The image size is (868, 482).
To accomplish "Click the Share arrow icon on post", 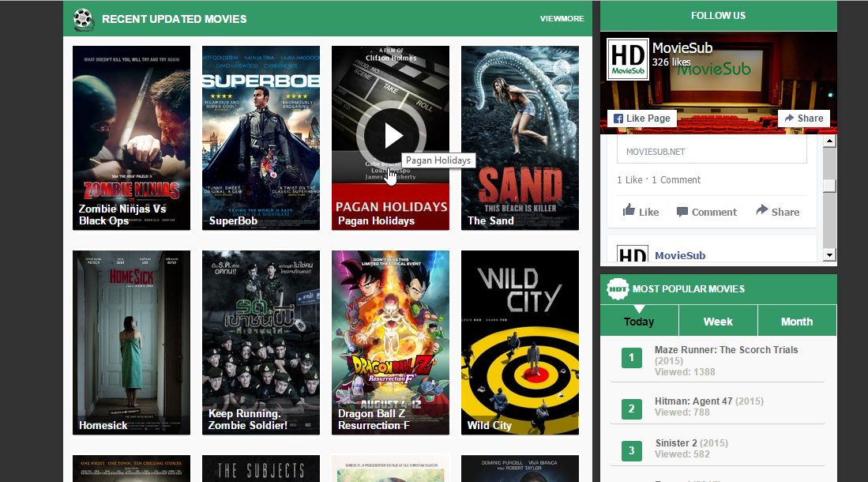I will (x=761, y=210).
